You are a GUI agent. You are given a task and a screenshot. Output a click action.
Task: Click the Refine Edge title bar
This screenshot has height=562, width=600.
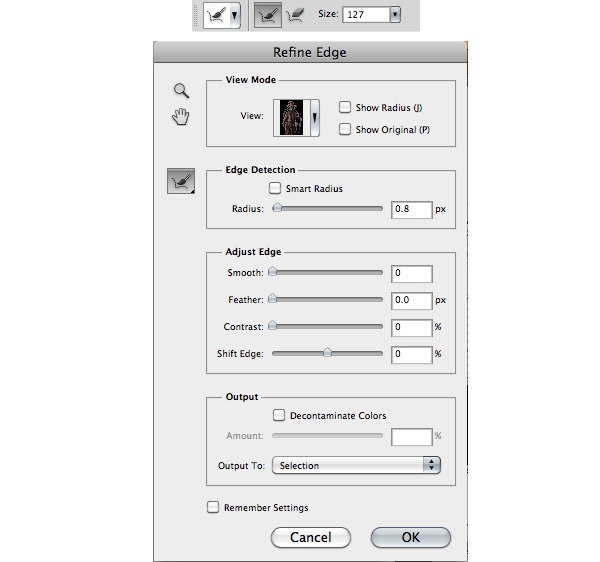click(310, 52)
